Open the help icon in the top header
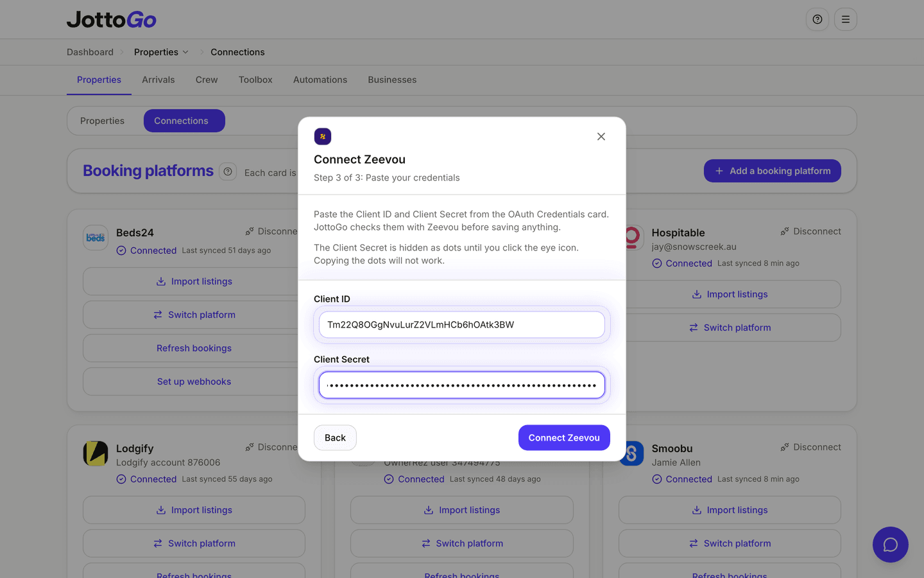The image size is (924, 578). (x=817, y=19)
